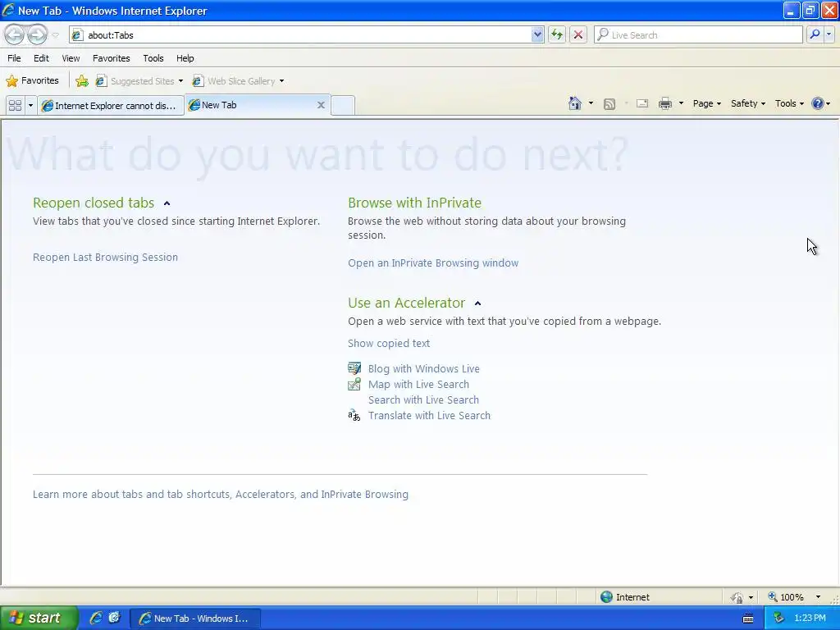The image size is (840, 630).
Task: Open the recent pages dropdown arrow
Action: [x=55, y=35]
